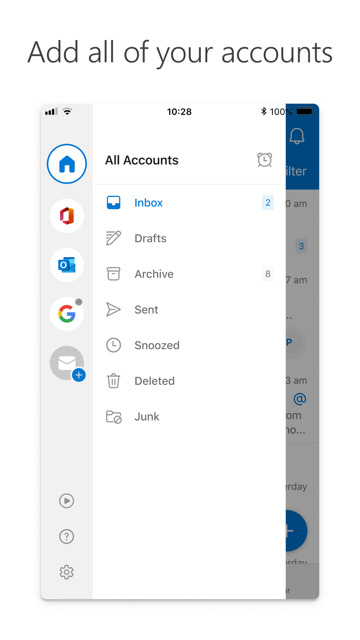Switch to the Office 365 account
The width and height of the screenshot is (360, 640).
(67, 216)
